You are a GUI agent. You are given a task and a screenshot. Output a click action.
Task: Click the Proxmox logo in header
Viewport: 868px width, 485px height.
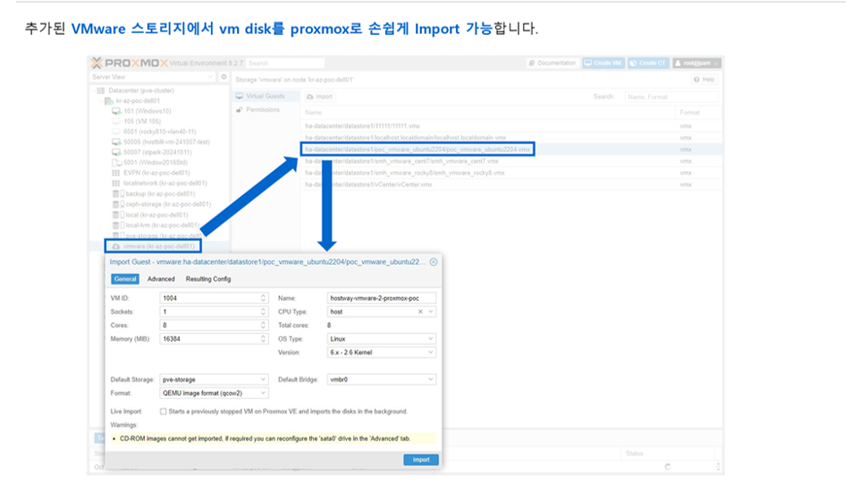pos(130,64)
